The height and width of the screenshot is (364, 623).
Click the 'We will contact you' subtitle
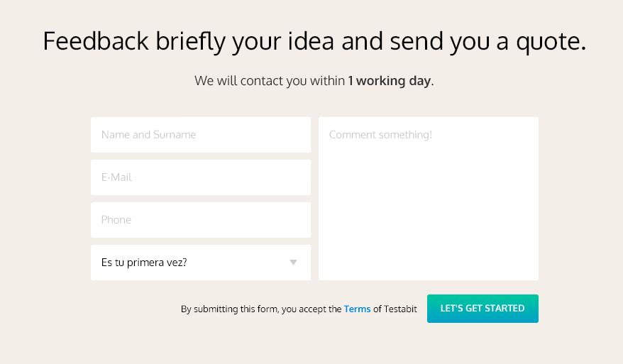[x=270, y=81]
